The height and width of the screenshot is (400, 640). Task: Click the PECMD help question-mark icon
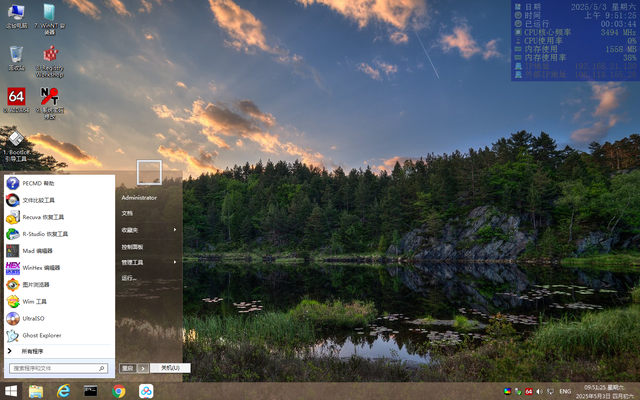click(13, 183)
